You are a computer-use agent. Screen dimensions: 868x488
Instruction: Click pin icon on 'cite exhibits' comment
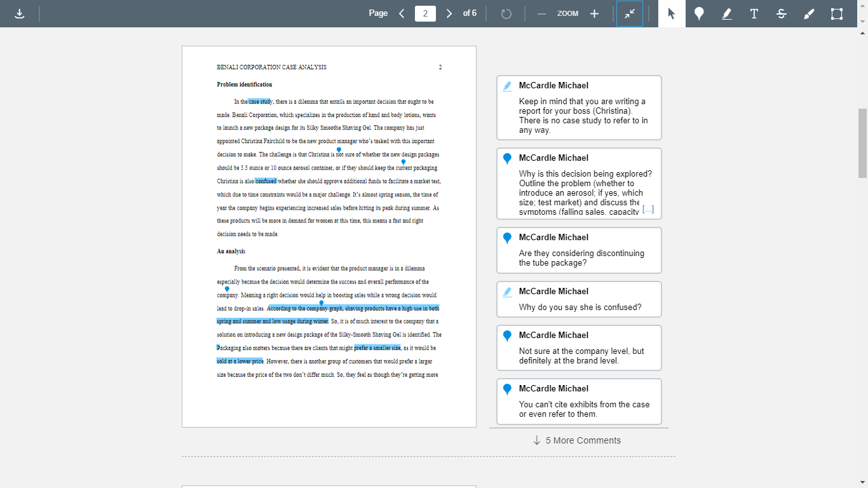point(507,390)
